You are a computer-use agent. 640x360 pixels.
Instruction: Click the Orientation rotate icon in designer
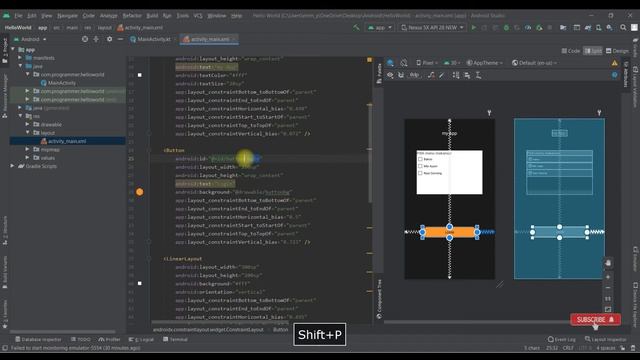[x=404, y=63]
